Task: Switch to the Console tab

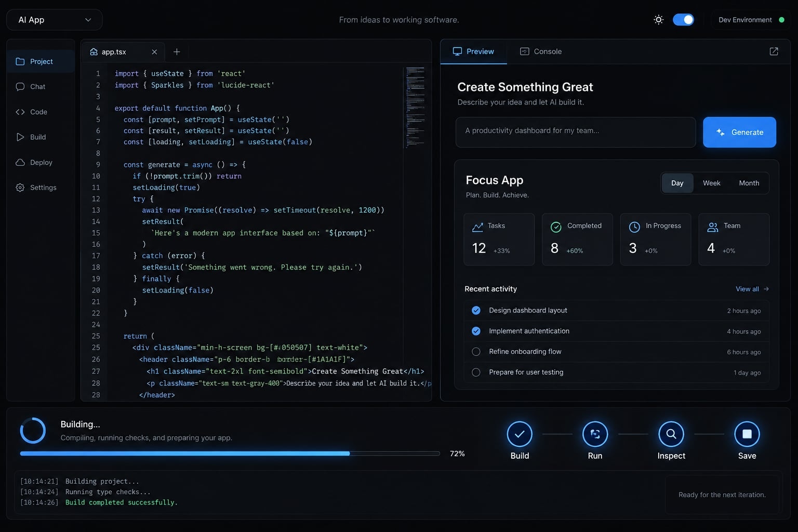Action: point(541,51)
